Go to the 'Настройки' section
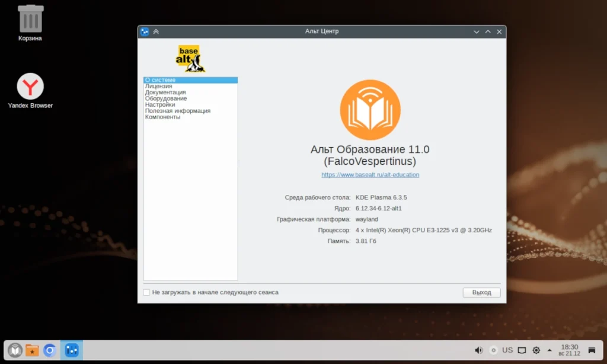607x364 pixels. (x=190, y=105)
